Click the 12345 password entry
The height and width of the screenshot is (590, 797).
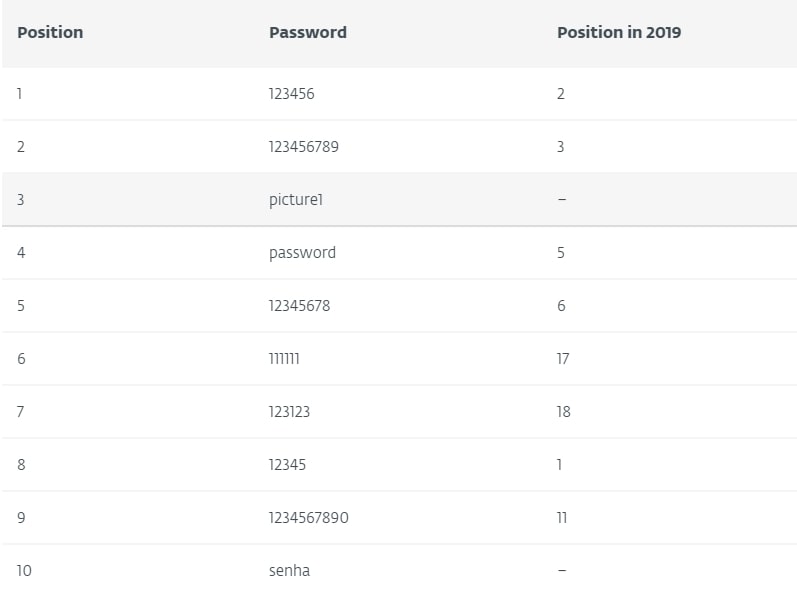287,465
